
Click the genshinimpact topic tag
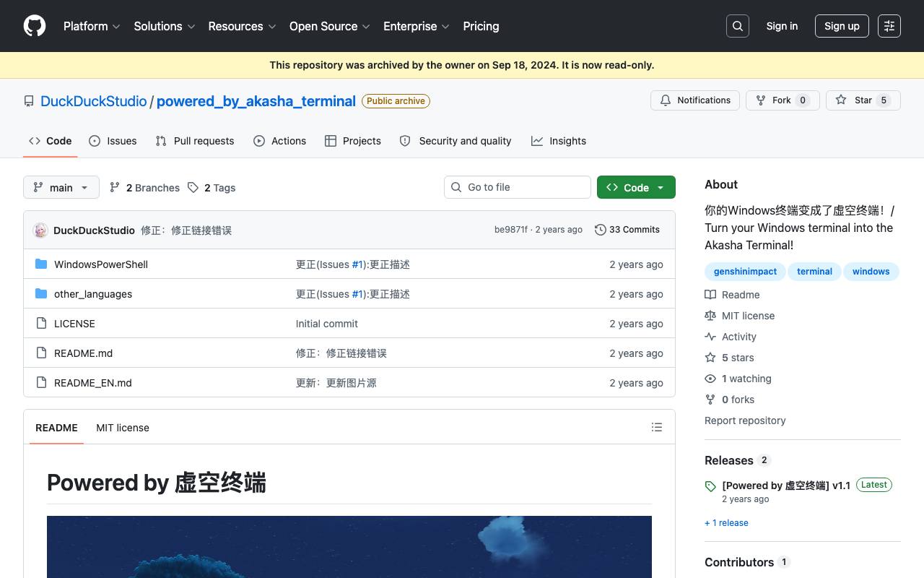(745, 272)
